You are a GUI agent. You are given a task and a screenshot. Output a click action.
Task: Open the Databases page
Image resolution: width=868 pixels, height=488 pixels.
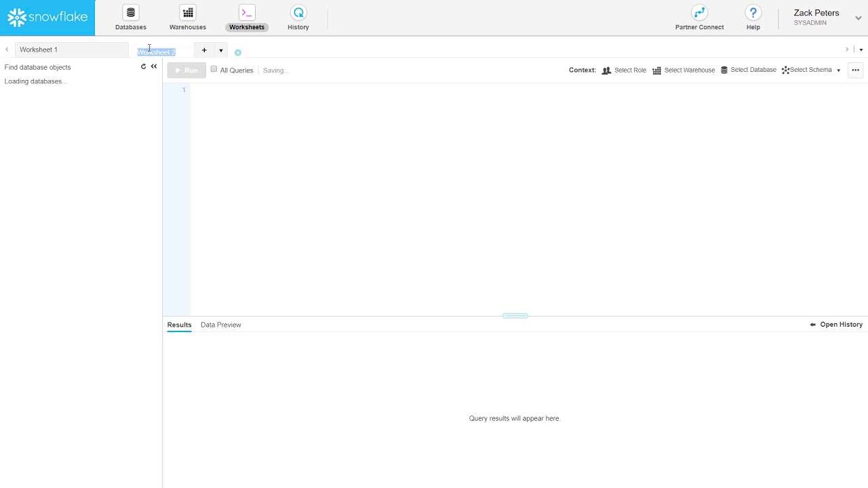point(131,18)
